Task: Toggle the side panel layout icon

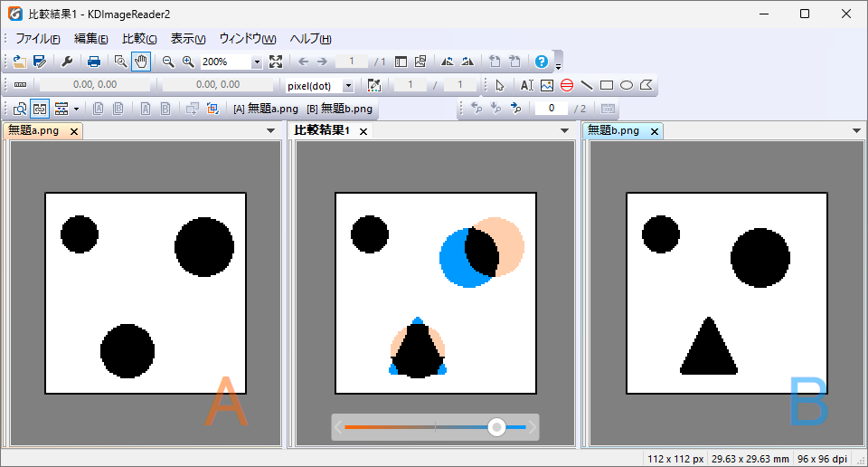Action: 401,62
